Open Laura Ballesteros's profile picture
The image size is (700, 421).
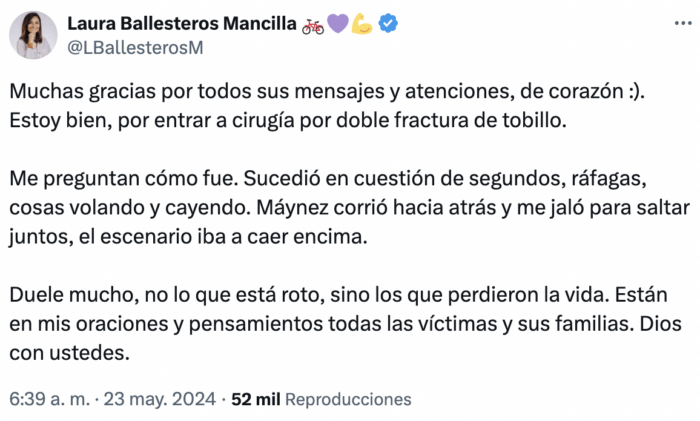pos(34,35)
